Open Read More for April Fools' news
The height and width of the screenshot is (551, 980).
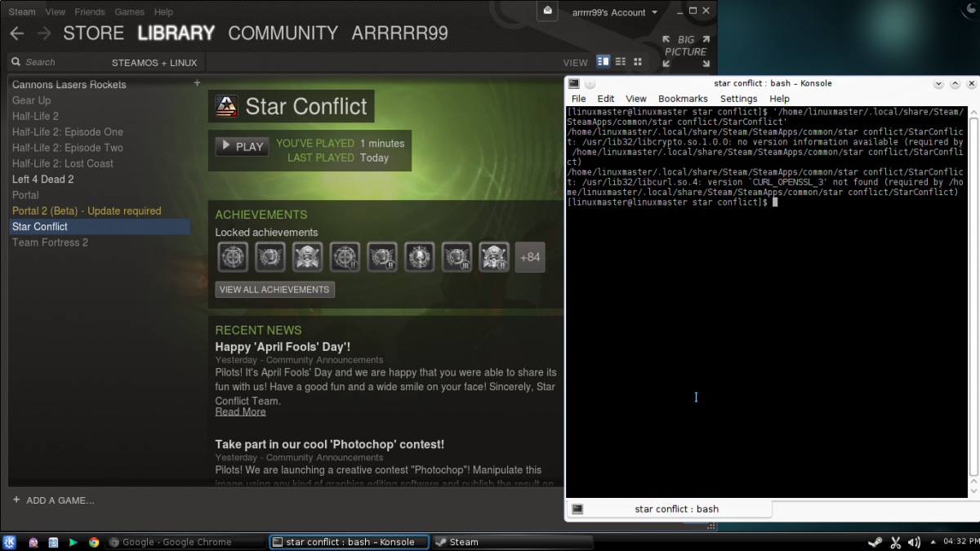click(x=240, y=411)
